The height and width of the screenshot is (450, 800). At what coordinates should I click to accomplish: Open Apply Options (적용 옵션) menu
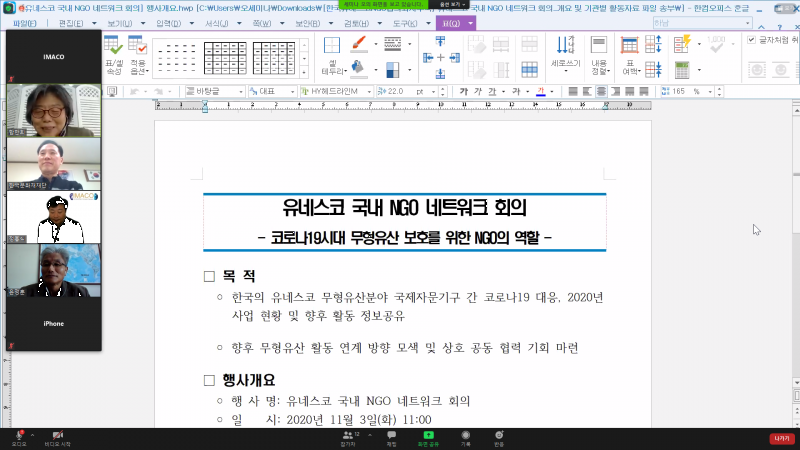tap(138, 55)
